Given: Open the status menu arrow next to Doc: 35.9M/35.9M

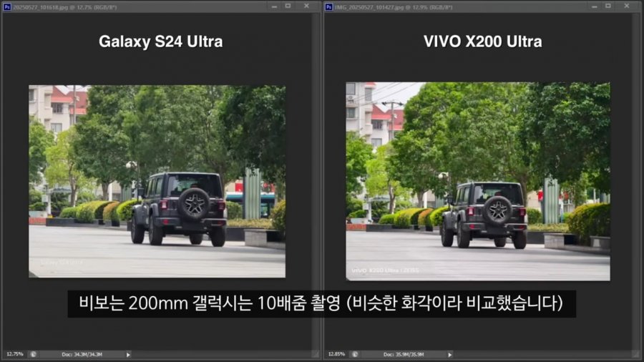Looking at the screenshot, I should pyautogui.click(x=450, y=355).
